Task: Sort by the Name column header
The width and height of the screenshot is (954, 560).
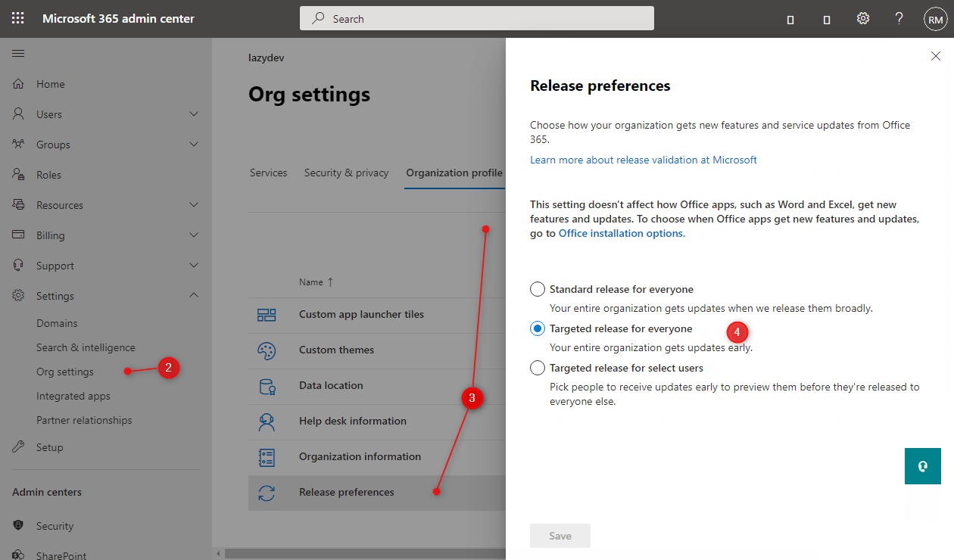Action: pos(316,282)
